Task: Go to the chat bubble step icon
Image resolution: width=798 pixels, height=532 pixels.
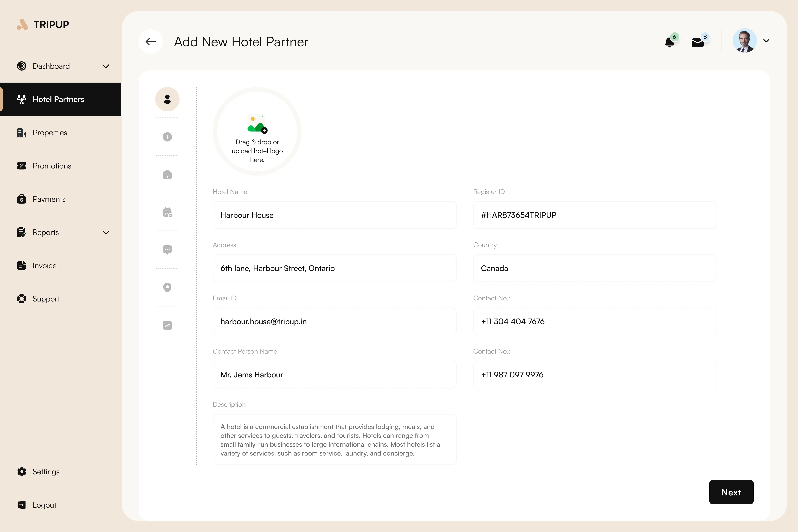Action: click(167, 250)
